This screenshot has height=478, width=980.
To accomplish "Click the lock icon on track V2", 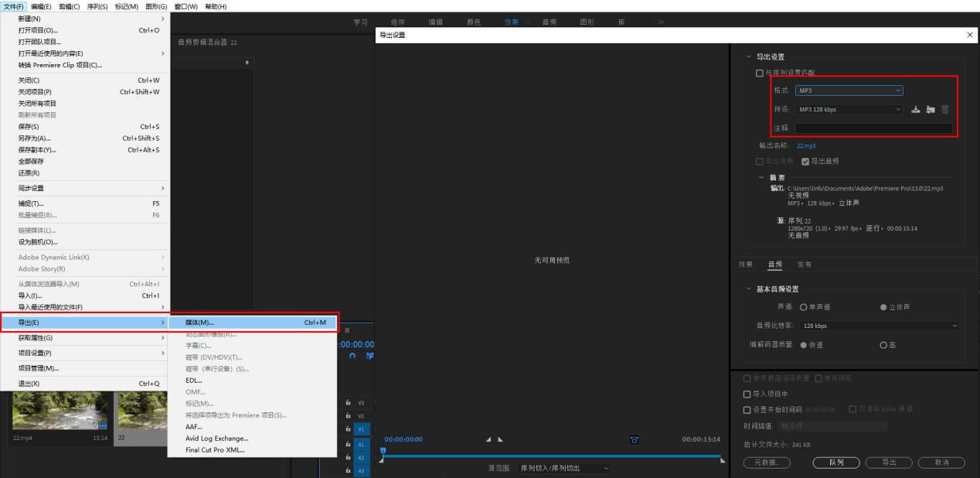I will pyautogui.click(x=349, y=415).
